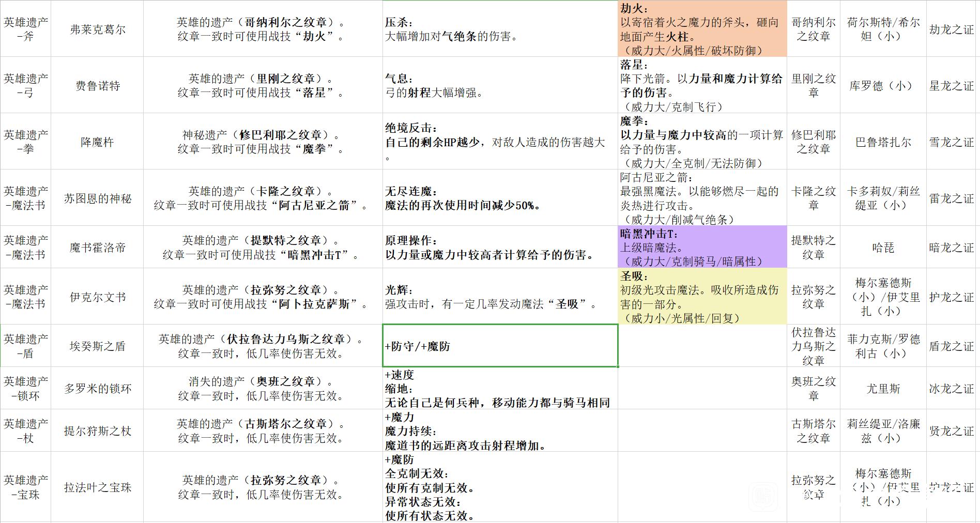Image resolution: width=980 pixels, height=523 pixels.
Task: Click the weapon name cell 费鲁诺特
Action: (97, 85)
